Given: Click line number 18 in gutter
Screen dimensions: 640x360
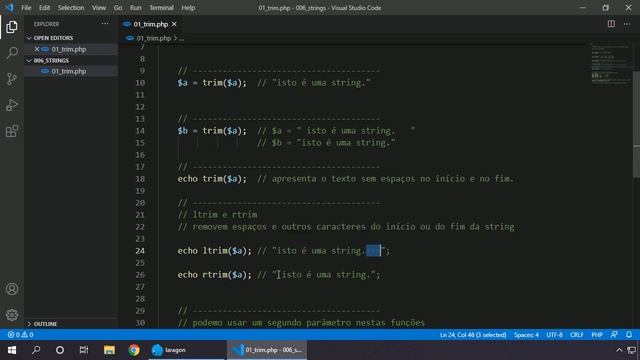Looking at the screenshot, I should click(140, 179).
